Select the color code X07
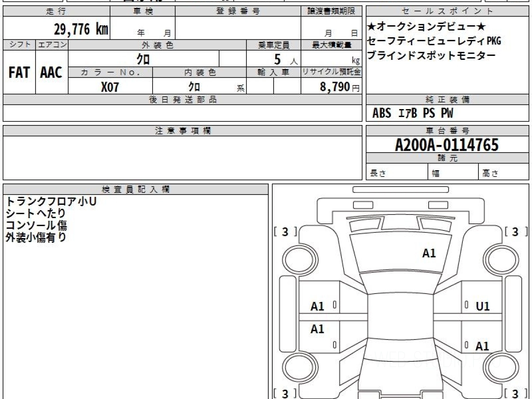This screenshot has height=399, width=532. click(110, 87)
